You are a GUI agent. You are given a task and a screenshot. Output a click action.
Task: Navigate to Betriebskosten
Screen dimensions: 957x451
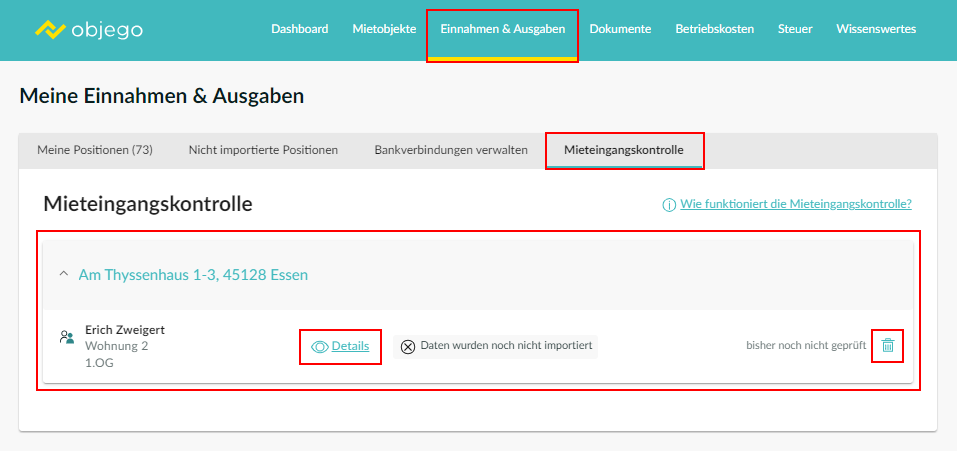[x=715, y=29]
